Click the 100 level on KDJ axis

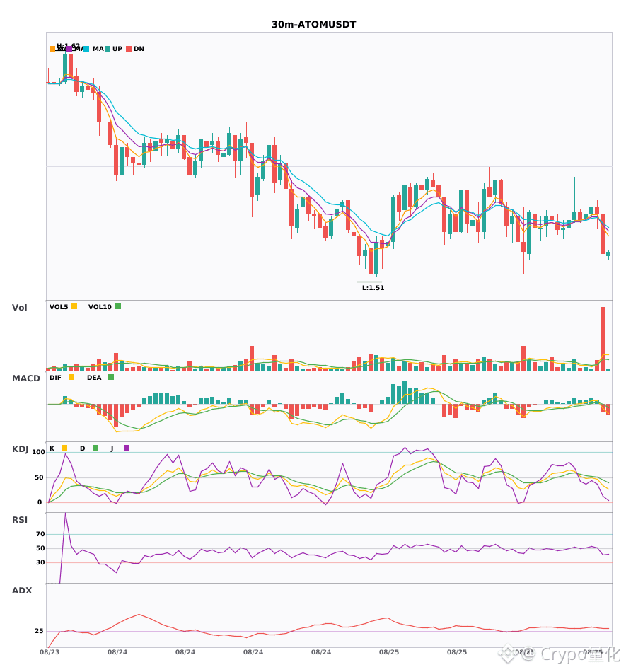39,452
